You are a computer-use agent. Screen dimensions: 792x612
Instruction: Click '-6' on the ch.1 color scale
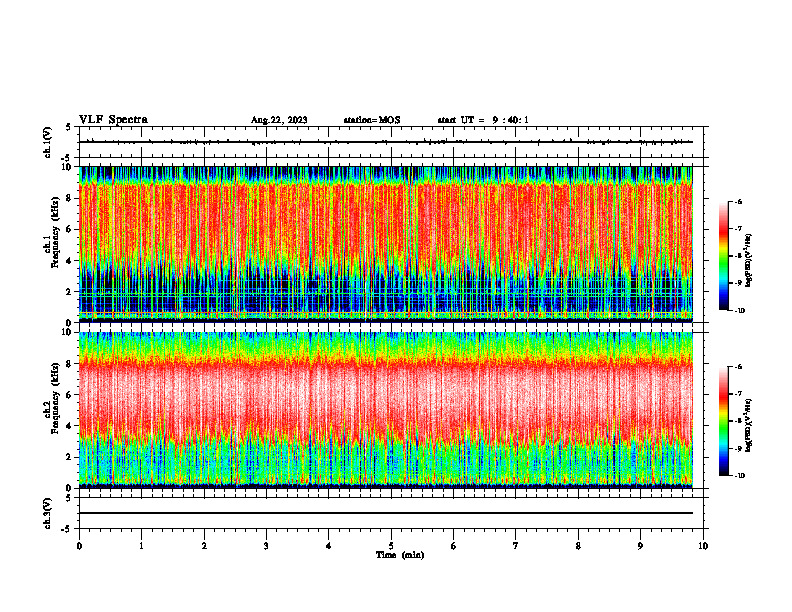pyautogui.click(x=738, y=202)
